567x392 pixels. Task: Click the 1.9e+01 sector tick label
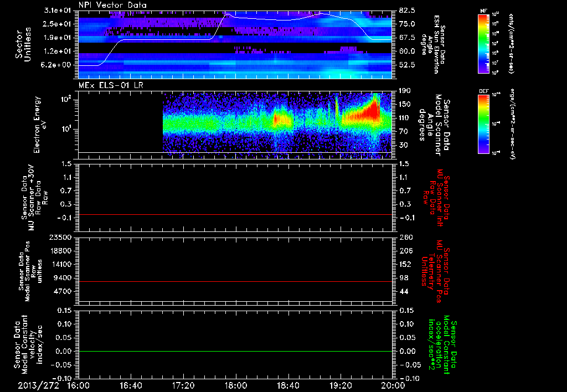(59, 38)
